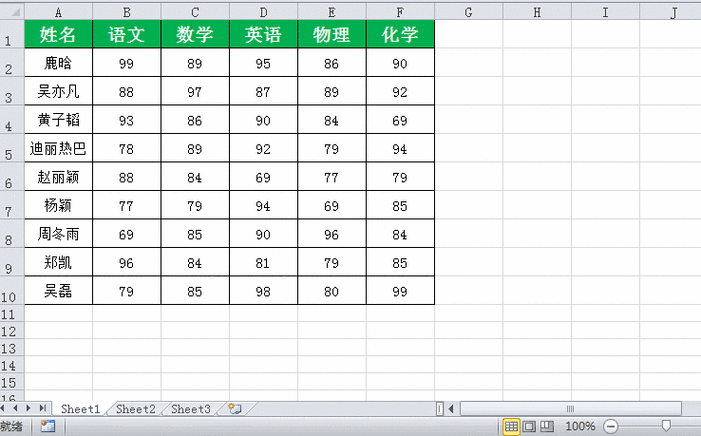
Task: Select column C header
Action: [x=195, y=12]
